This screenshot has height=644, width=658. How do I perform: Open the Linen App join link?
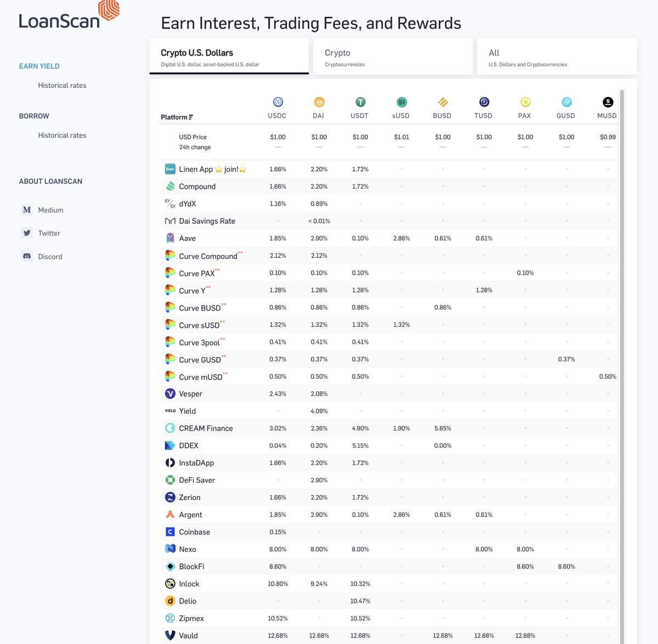click(213, 169)
